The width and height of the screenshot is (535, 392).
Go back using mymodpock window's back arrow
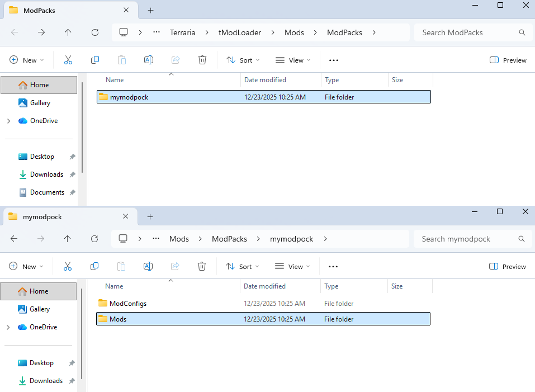click(x=14, y=239)
